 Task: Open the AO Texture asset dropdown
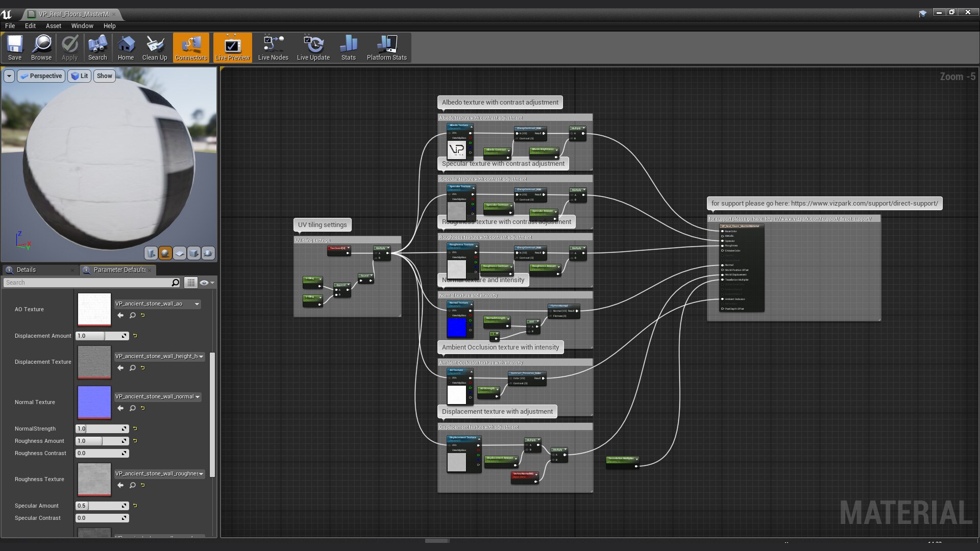coord(197,304)
